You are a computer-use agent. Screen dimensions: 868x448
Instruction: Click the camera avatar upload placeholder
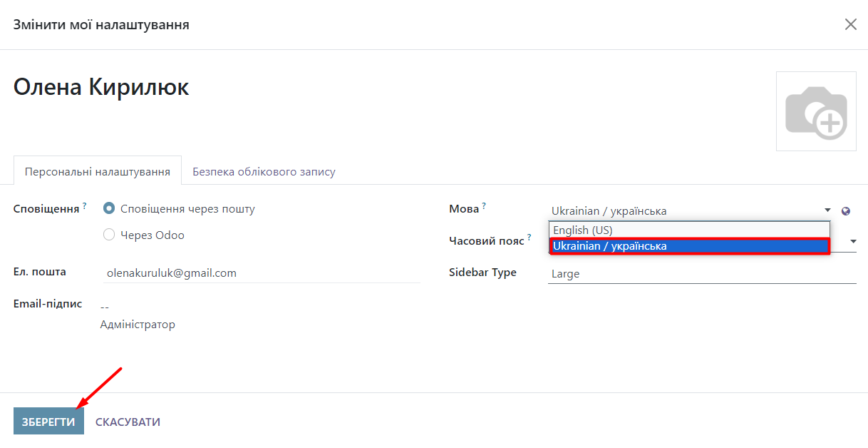pos(816,111)
